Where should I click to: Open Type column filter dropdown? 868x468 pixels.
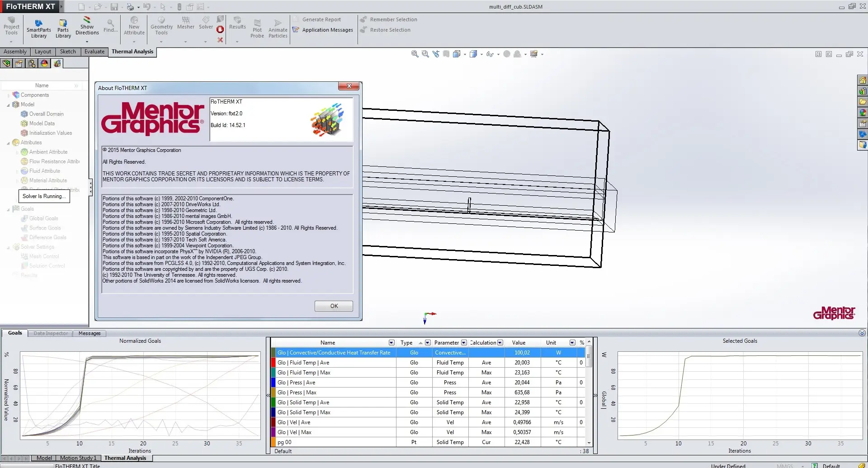(x=428, y=343)
